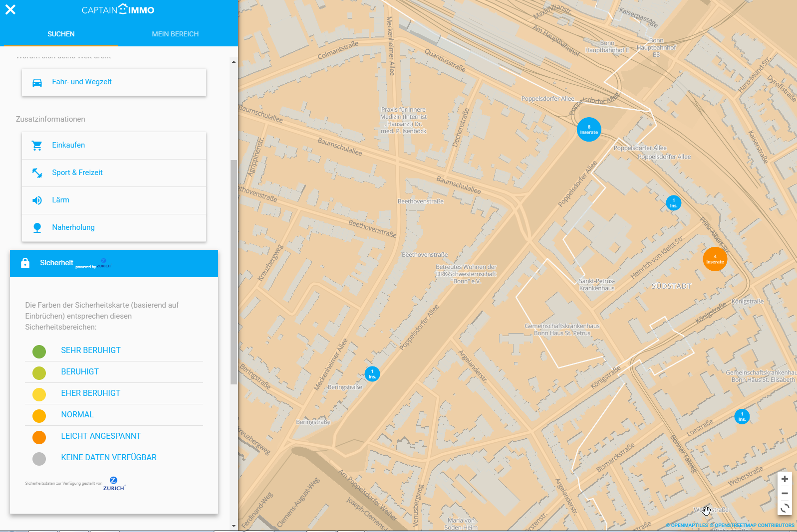Close the sidebar with the X icon
797x532 pixels.
(10, 9)
